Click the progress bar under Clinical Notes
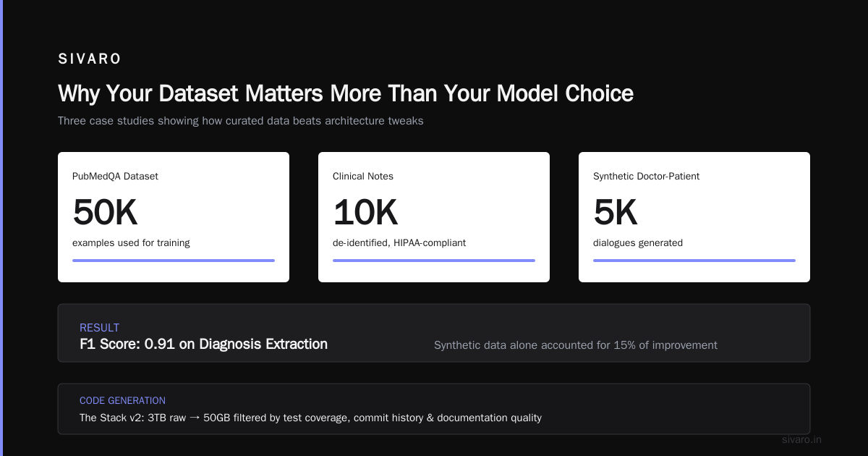Viewport: 868px width, 456px height. coord(434,261)
